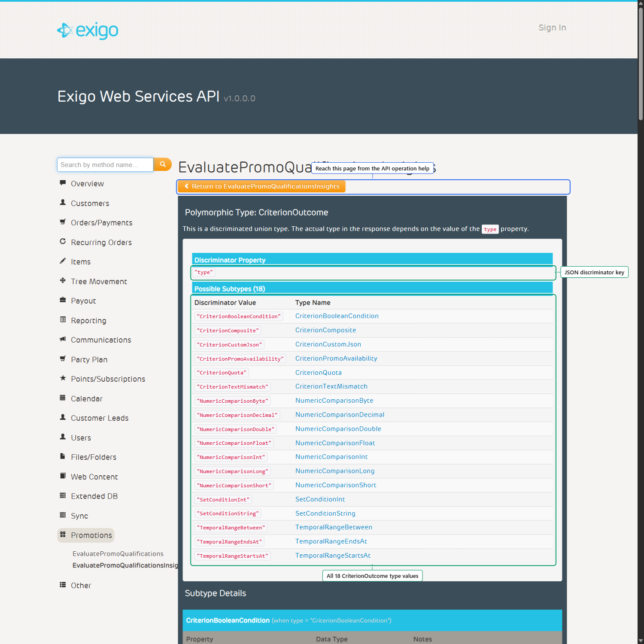Image resolution: width=644 pixels, height=644 pixels.
Task: Click the Overview chat icon in sidebar
Action: tap(63, 183)
